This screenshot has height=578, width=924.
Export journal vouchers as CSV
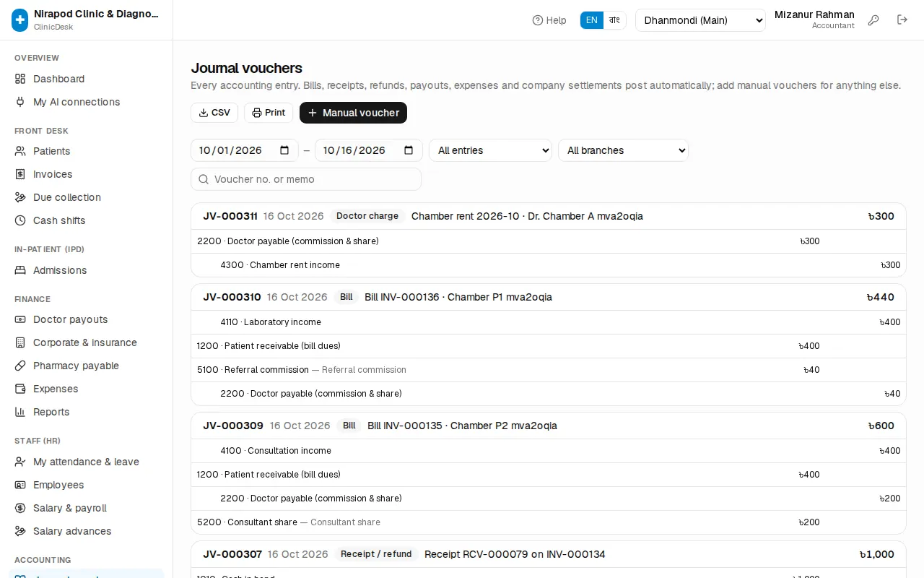pyautogui.click(x=214, y=113)
